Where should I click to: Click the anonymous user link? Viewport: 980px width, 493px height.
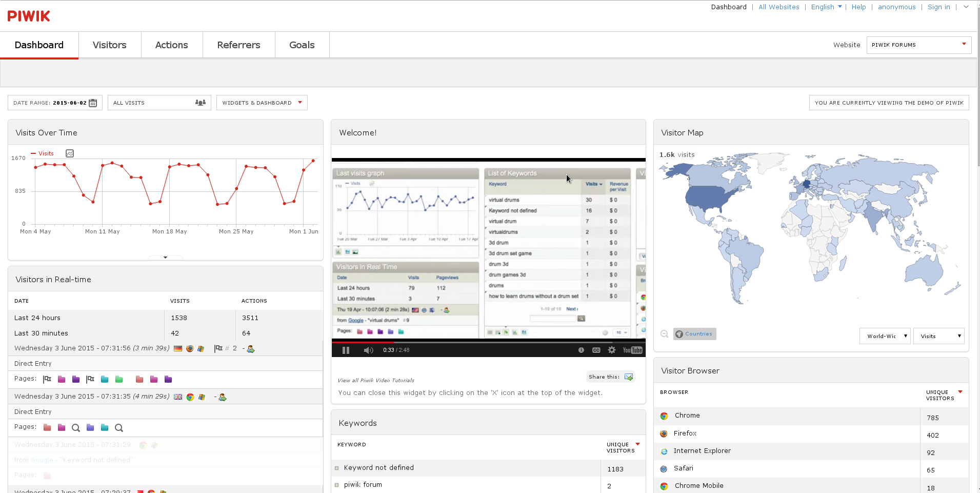[x=897, y=7]
